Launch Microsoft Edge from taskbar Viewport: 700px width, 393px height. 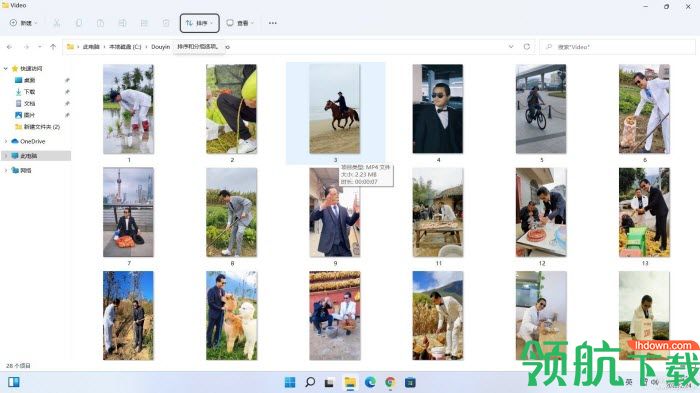pos(370,382)
